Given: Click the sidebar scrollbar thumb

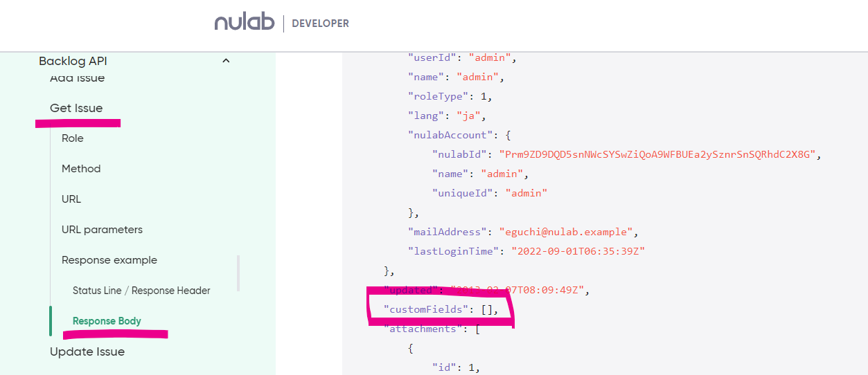Looking at the screenshot, I should click(238, 273).
